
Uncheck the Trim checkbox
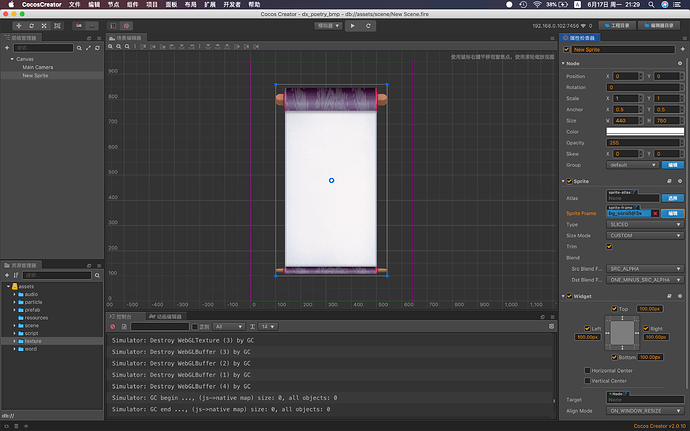click(609, 246)
